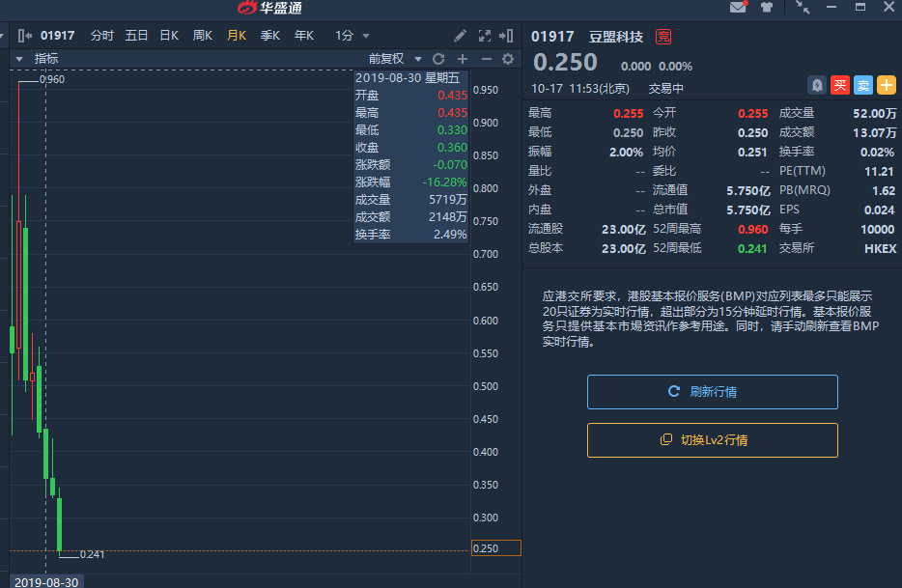Screen dimensions: 902x588
Task: Set a price alert bell icon
Action: 817,85
